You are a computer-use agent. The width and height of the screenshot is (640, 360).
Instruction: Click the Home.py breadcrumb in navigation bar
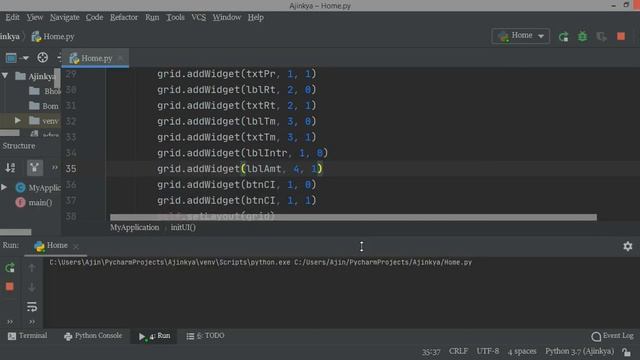click(x=53, y=36)
